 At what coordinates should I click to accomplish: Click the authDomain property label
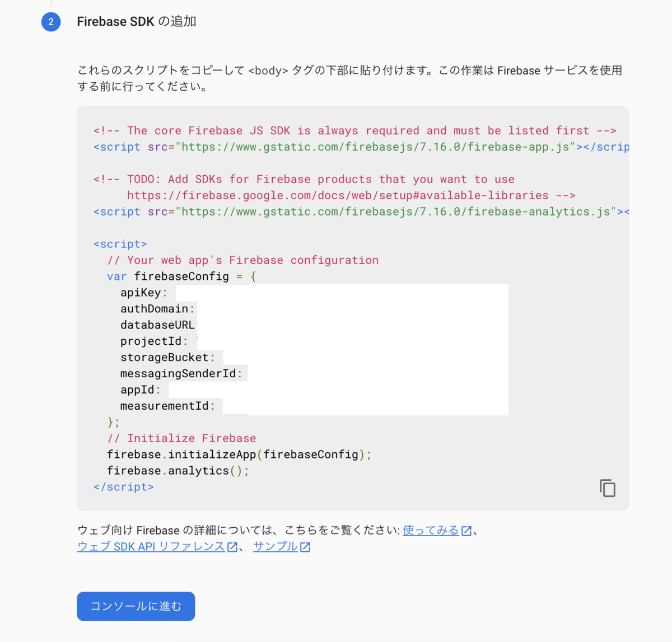point(157,309)
